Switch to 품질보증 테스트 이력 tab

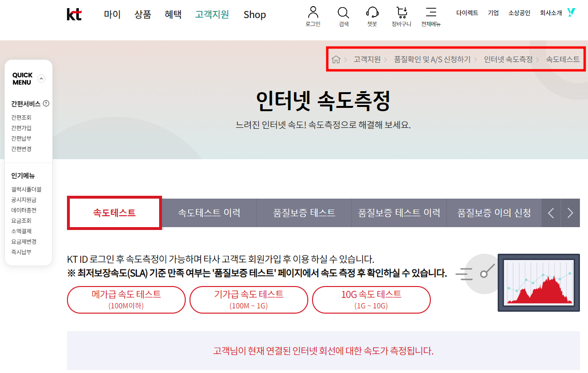399,213
